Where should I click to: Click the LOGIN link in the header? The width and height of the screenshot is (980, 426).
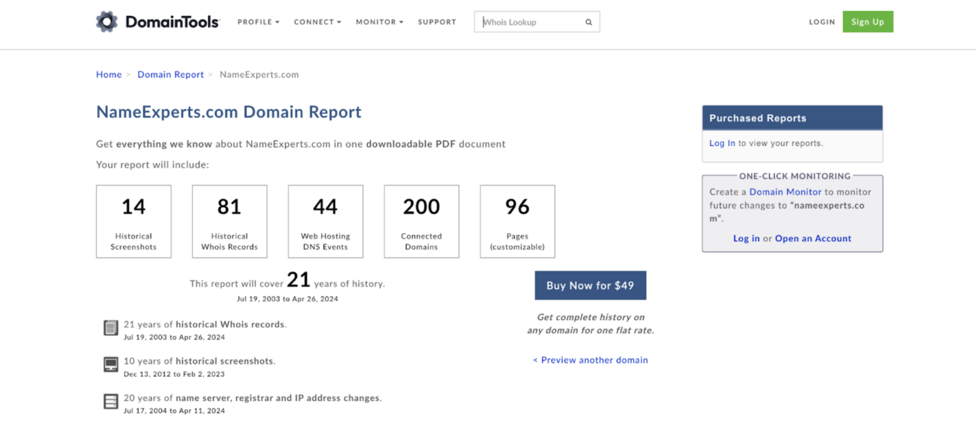click(x=822, y=22)
